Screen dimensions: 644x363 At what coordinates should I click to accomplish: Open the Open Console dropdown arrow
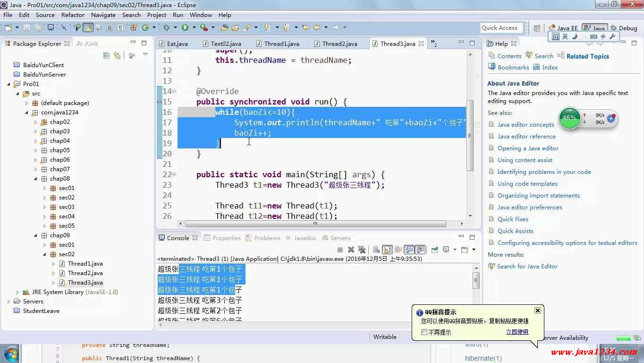pyautogui.click(x=474, y=250)
